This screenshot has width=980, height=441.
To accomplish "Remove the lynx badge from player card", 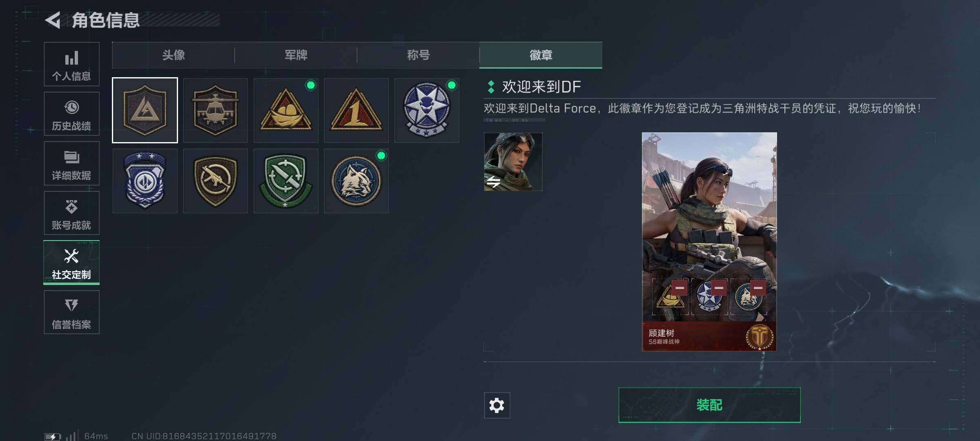I will [x=758, y=288].
